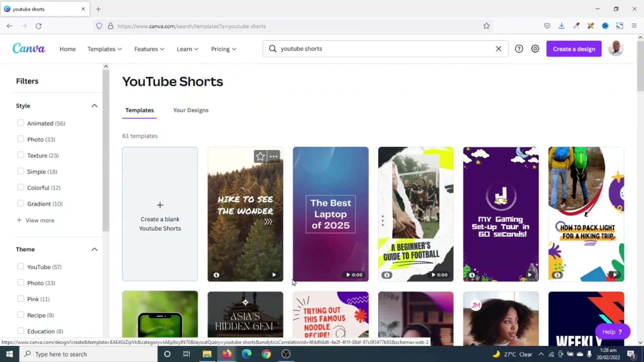Click the pro badge on Hiking Trip template
This screenshot has height=362, width=644.
(x=557, y=275)
